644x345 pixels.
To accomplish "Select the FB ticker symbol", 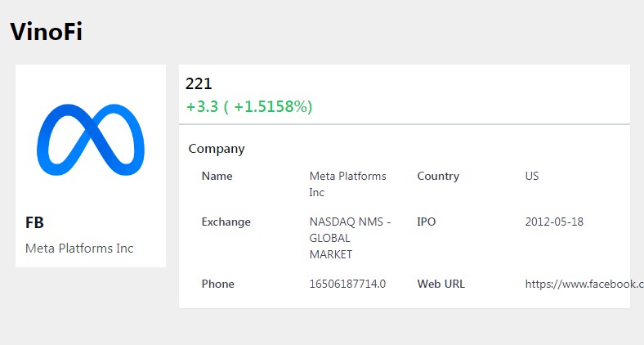I will click(35, 222).
